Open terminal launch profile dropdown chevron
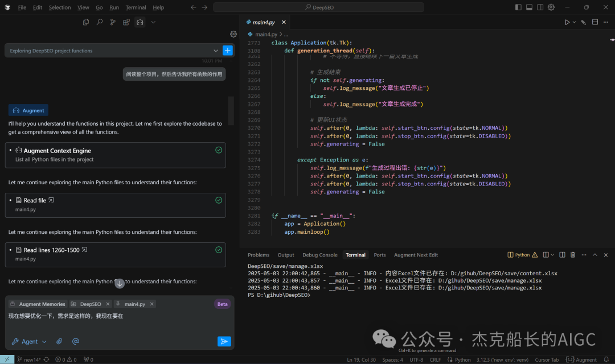Viewport: 615px width, 364px height. (x=552, y=255)
